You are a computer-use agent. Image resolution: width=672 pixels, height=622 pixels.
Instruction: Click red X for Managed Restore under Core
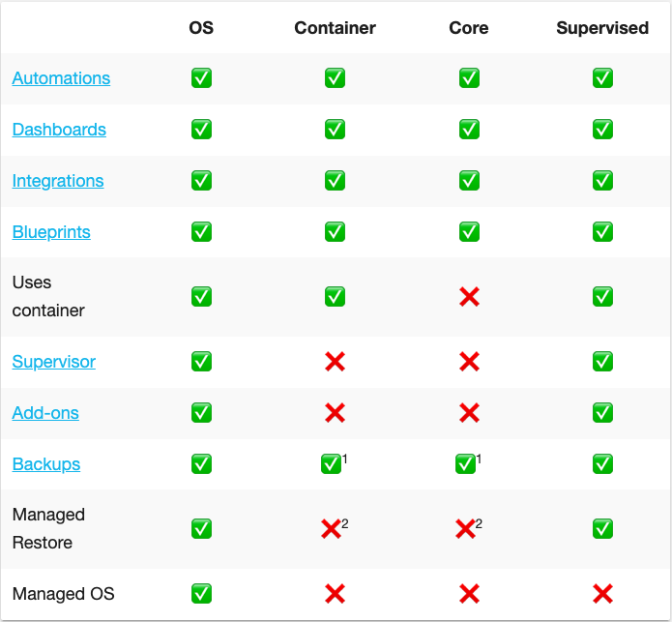[x=464, y=529]
